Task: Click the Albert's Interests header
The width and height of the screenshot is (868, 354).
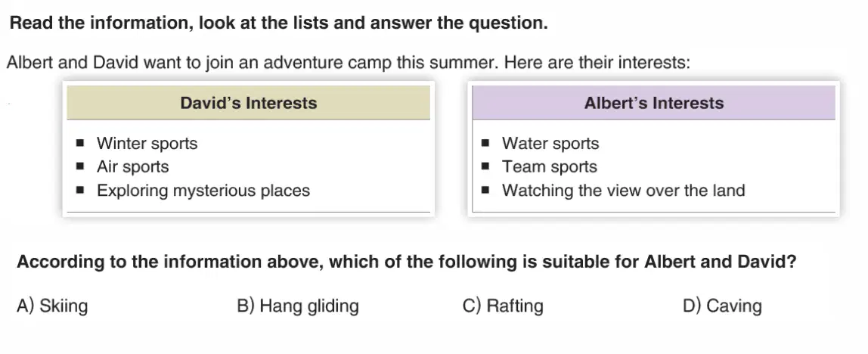Action: point(654,102)
